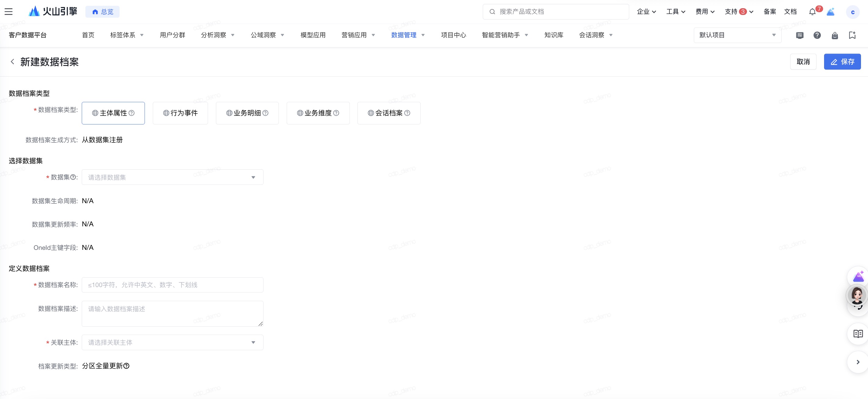
Task: Open the 请选择关联主体 dropdown
Action: tap(172, 342)
